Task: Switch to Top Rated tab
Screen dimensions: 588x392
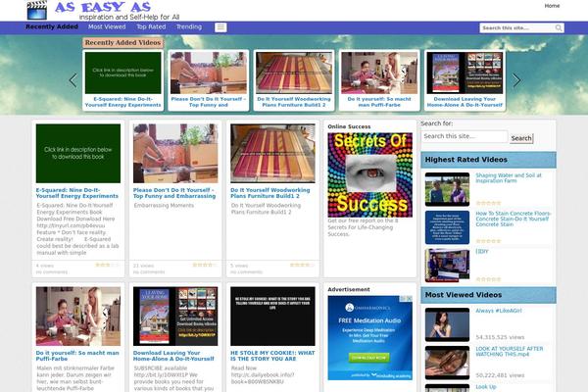Action: point(151,26)
